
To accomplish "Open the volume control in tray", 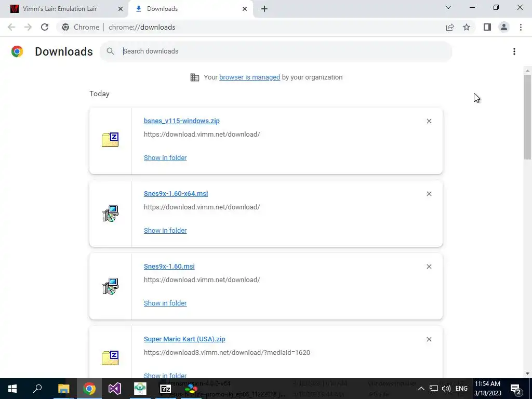I will (x=446, y=389).
